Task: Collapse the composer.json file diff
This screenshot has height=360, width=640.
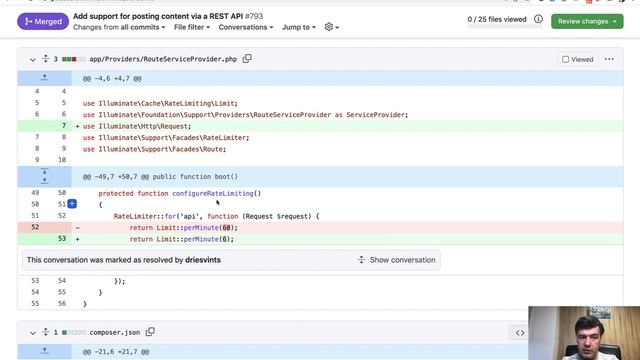Action: (x=33, y=333)
